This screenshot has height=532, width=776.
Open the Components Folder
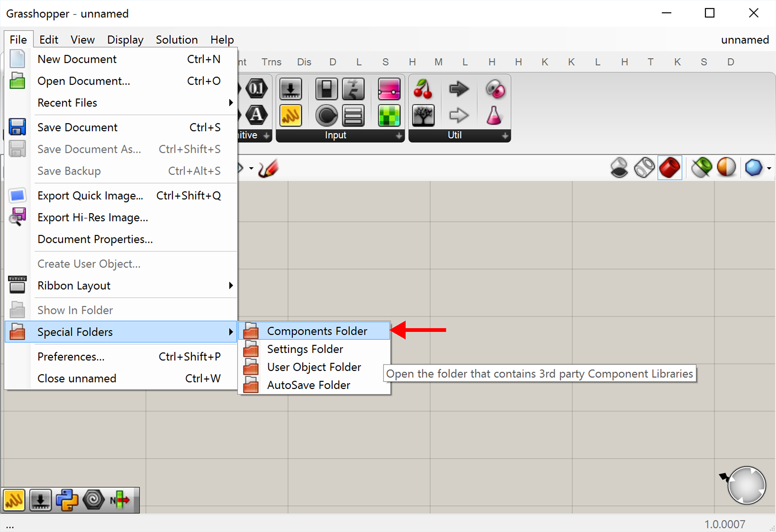(x=315, y=331)
